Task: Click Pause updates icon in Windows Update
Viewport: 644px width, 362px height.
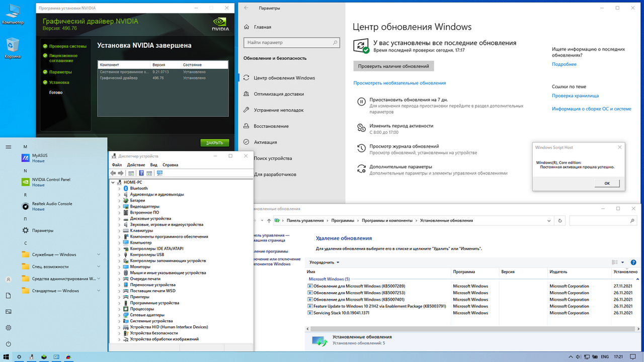Action: click(361, 102)
